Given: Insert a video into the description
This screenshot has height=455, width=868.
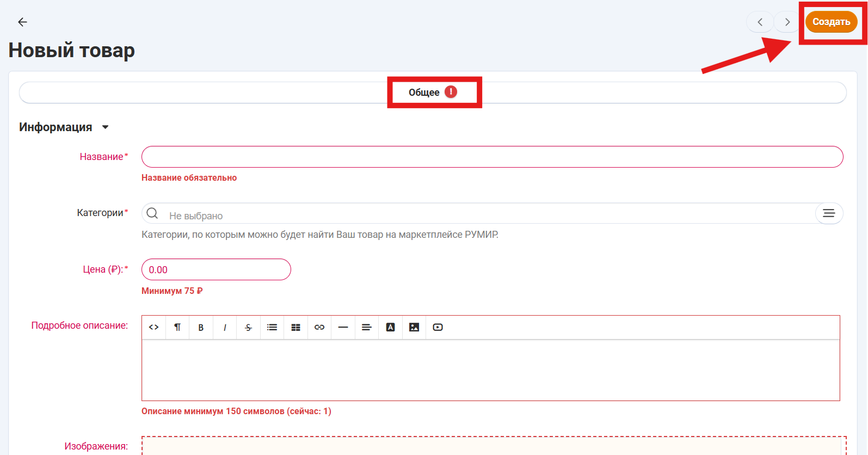Looking at the screenshot, I should click(438, 327).
